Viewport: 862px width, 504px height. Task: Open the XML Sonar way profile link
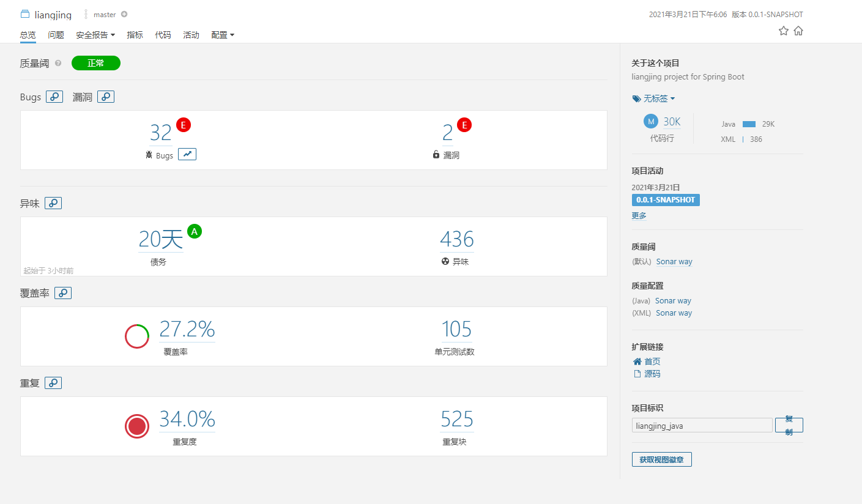click(674, 313)
